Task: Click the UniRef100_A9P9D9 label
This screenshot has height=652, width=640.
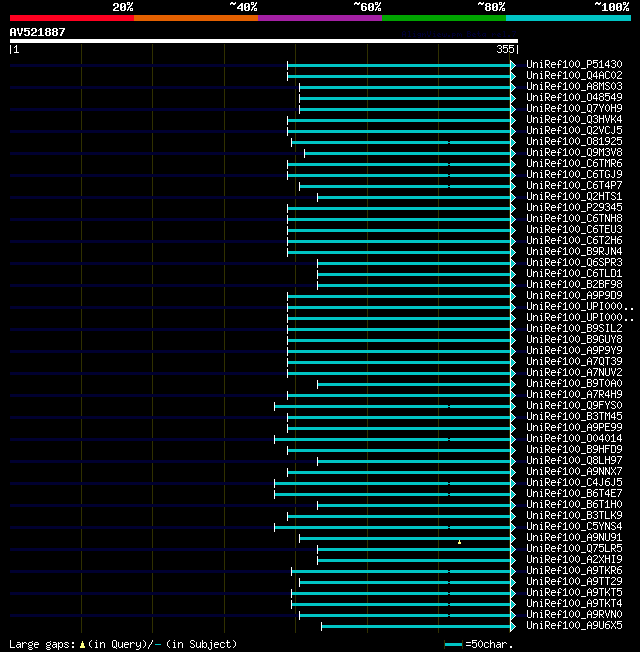Action: click(574, 296)
